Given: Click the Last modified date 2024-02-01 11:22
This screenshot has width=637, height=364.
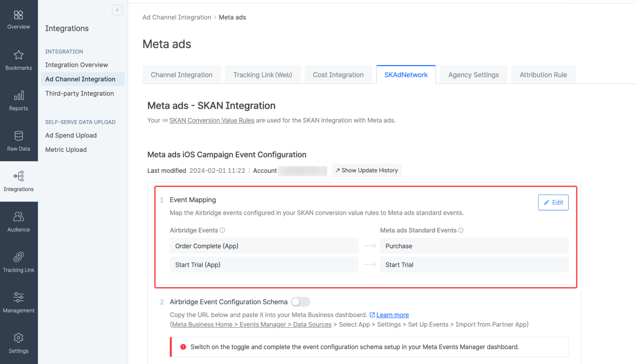Looking at the screenshot, I should click(217, 171).
